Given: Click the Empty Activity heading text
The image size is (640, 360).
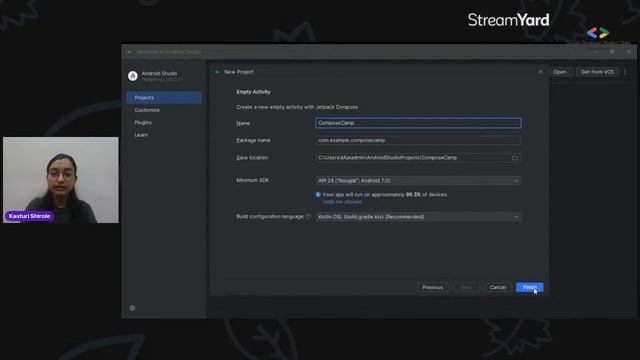Looking at the screenshot, I should pyautogui.click(x=253, y=92).
